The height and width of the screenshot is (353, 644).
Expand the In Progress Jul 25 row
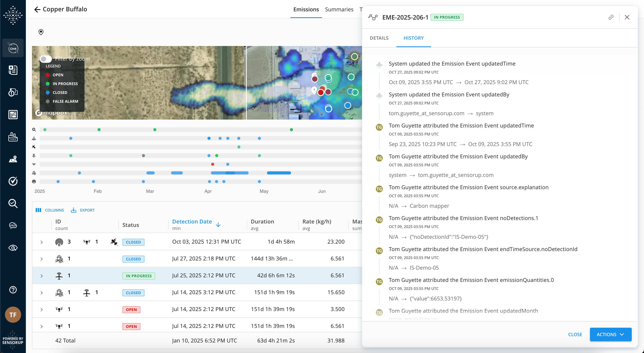42,276
